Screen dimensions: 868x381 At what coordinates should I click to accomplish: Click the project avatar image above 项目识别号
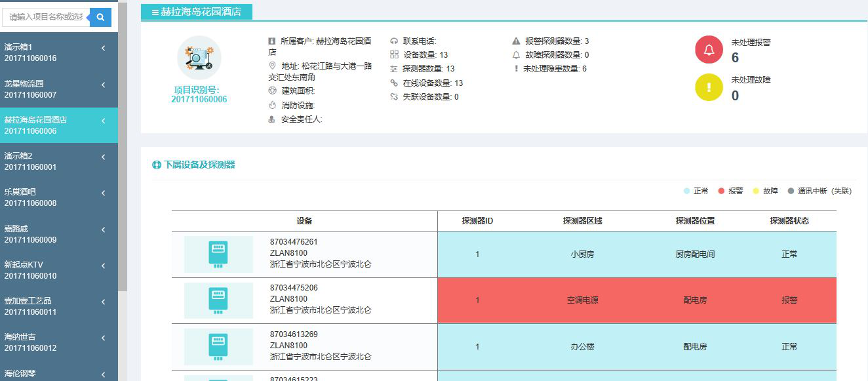pos(199,58)
